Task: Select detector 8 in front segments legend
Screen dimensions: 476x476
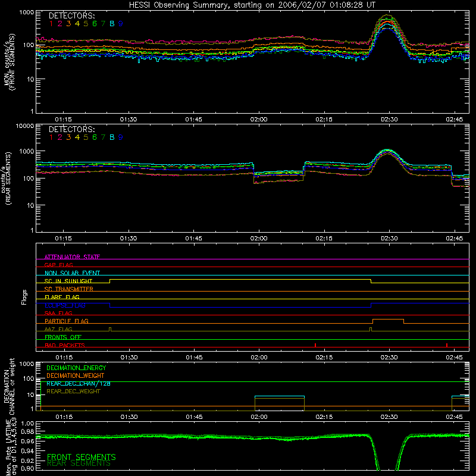Action: (x=112, y=24)
